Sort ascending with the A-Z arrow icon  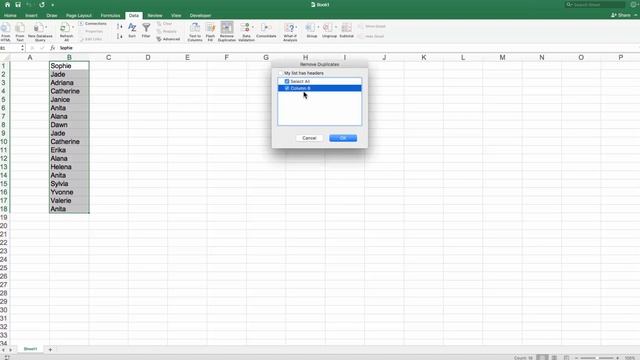(119, 27)
